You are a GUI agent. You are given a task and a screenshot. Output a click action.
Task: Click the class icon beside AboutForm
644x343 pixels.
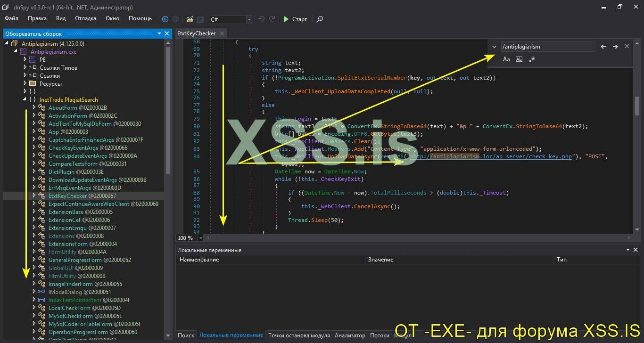(41, 108)
